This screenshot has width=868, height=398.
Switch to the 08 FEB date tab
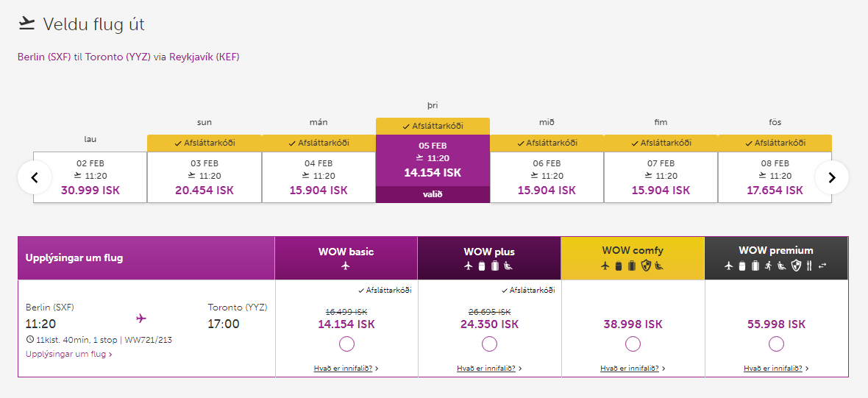tap(775, 177)
